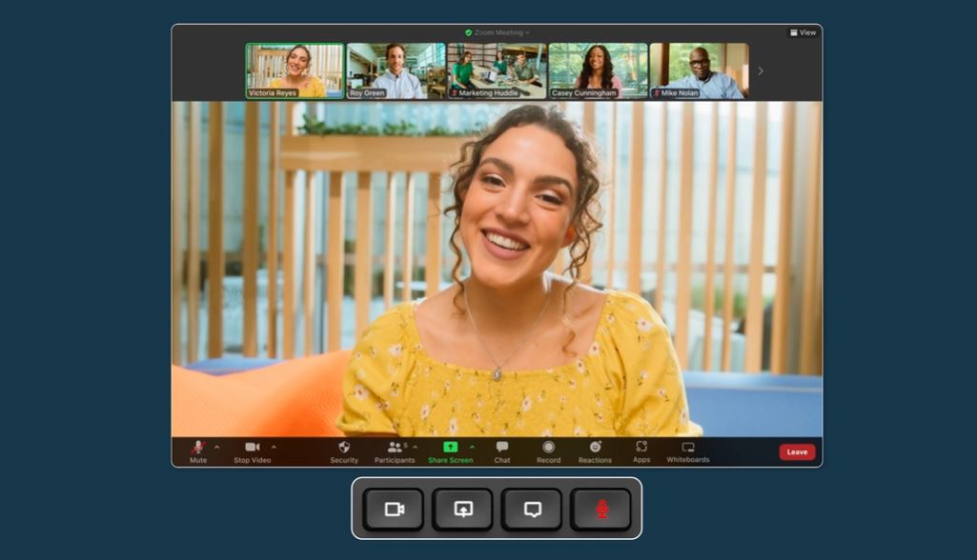The height and width of the screenshot is (560, 977).
Task: Toggle the Stop Video camera button
Action: [x=252, y=450]
